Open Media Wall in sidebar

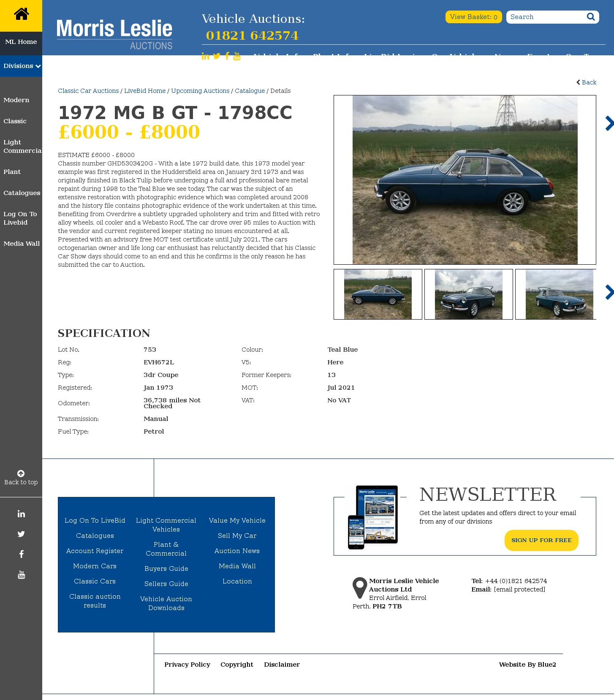tap(22, 244)
